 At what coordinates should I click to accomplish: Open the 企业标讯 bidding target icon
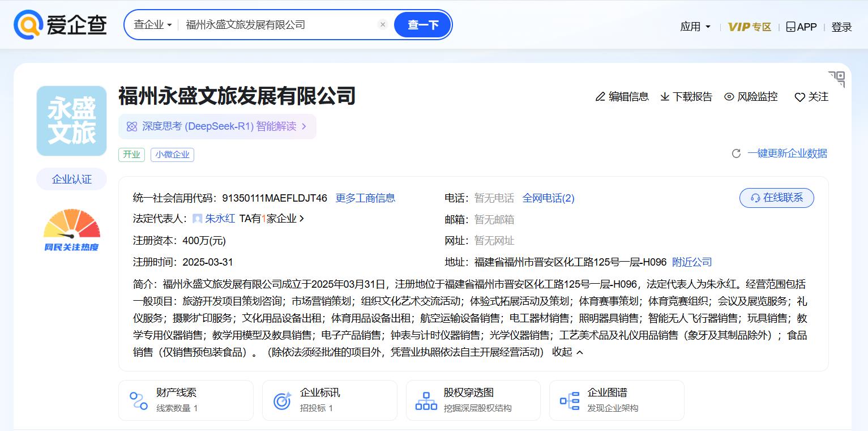pos(282,400)
